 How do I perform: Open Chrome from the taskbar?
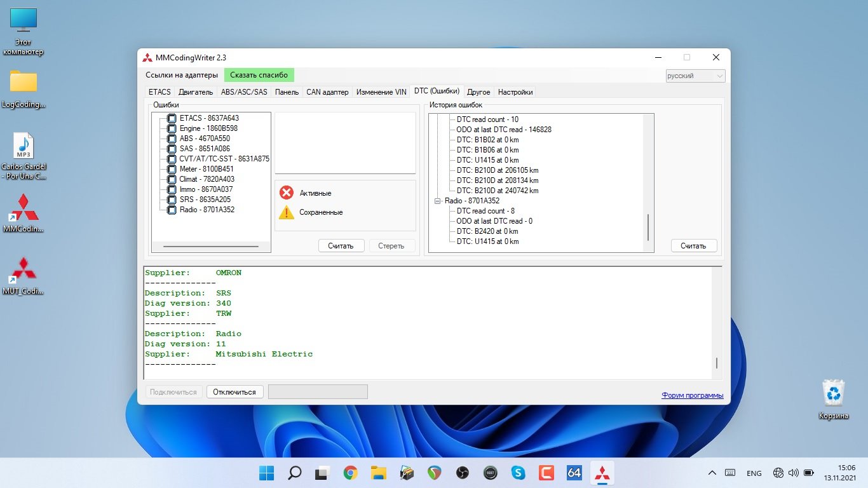click(x=350, y=473)
